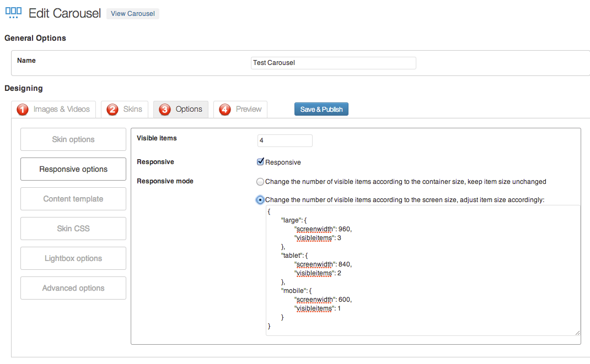This screenshot has height=364, width=590.
Task: Click the red step 2 badge on Skins tab
Action: point(111,109)
